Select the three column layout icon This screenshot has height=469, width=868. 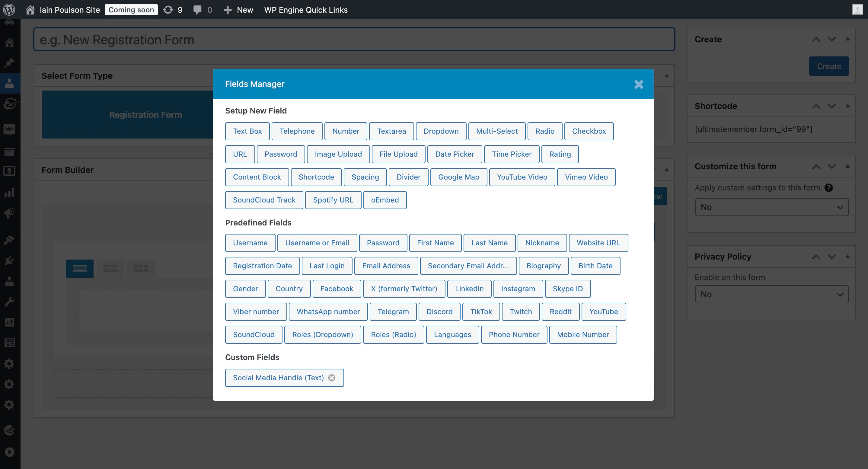tap(141, 269)
